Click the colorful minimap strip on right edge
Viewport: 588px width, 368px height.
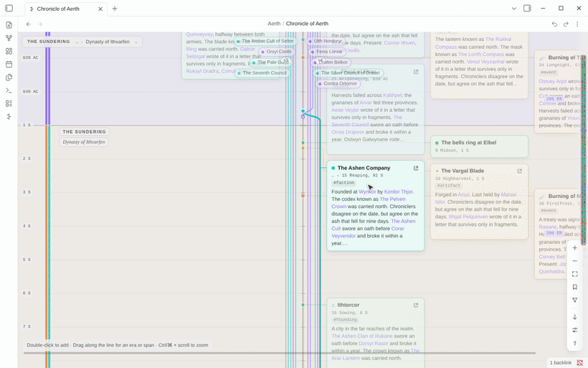[584, 150]
